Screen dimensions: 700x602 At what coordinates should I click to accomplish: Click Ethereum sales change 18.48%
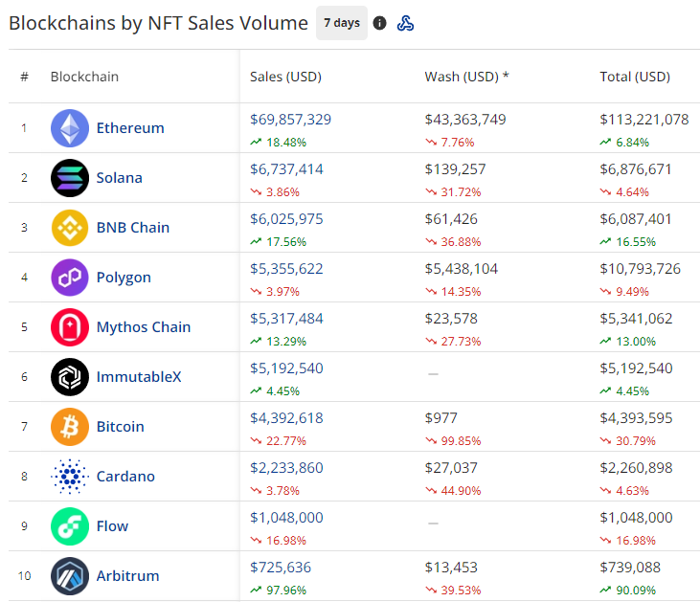pyautogui.click(x=286, y=143)
